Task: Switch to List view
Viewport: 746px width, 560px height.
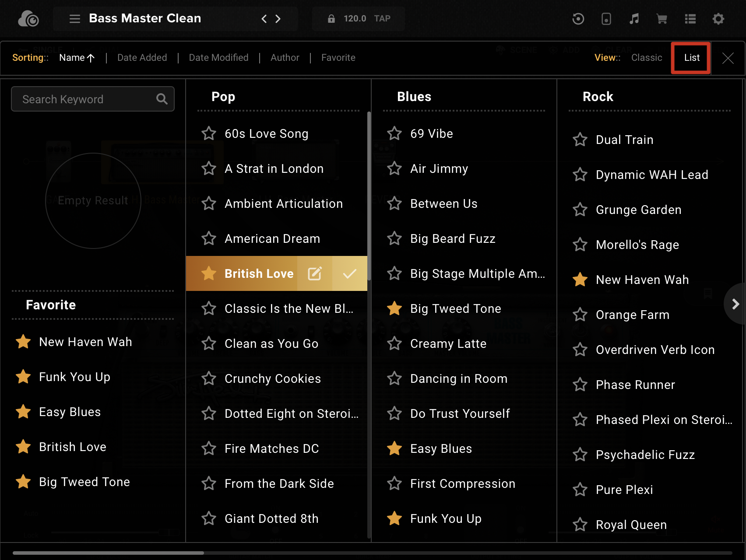Action: click(692, 58)
